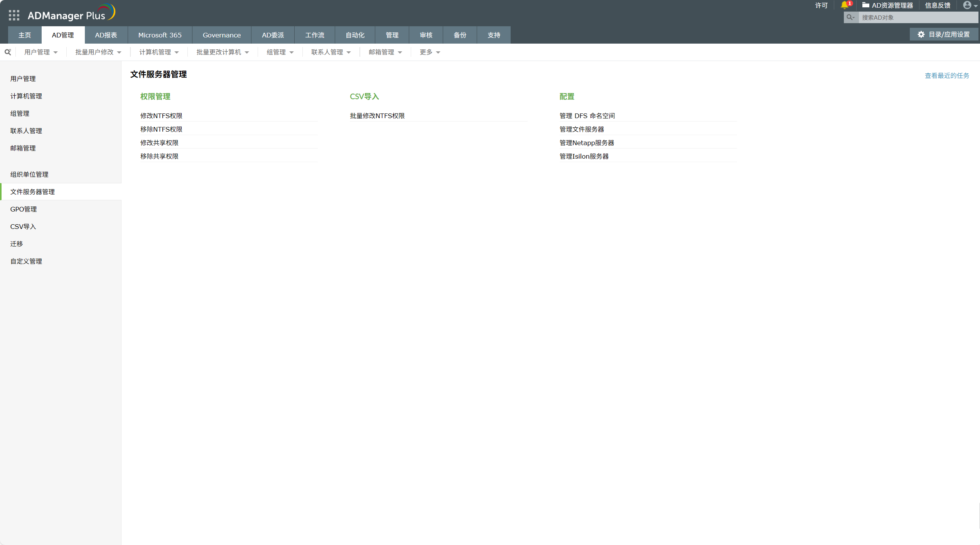
Task: Open the apps grid launcher icon
Action: [14, 15]
